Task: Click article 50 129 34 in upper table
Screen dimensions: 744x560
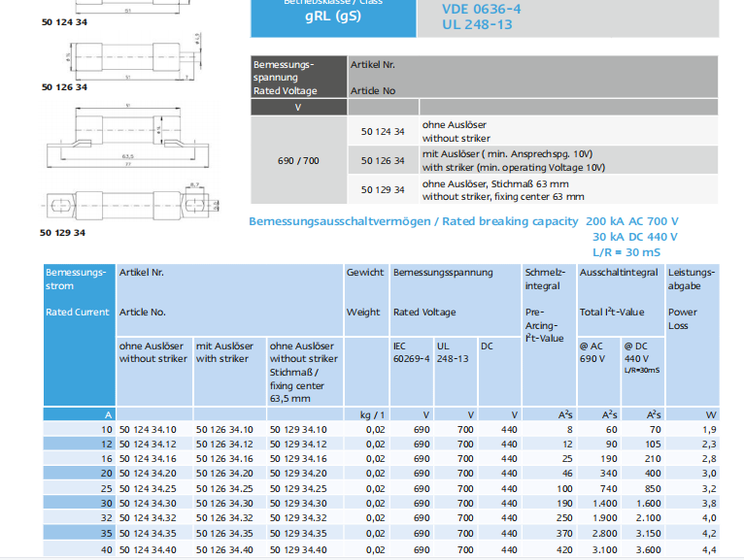Action: pos(383,190)
